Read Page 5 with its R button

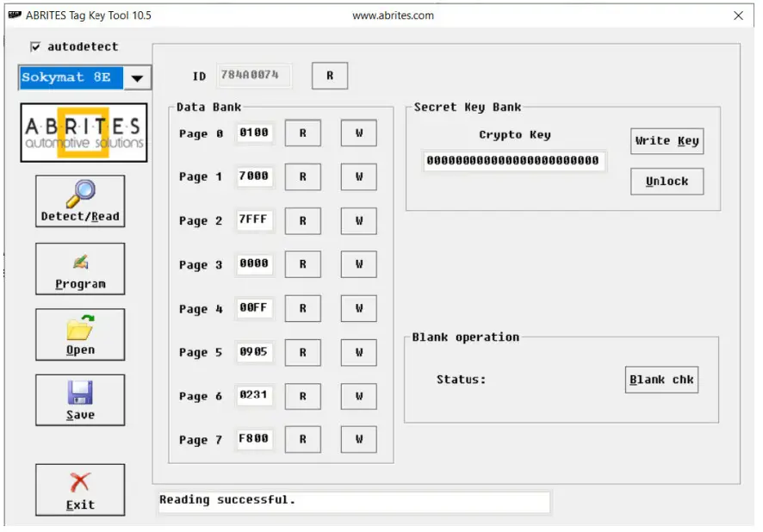[302, 352]
